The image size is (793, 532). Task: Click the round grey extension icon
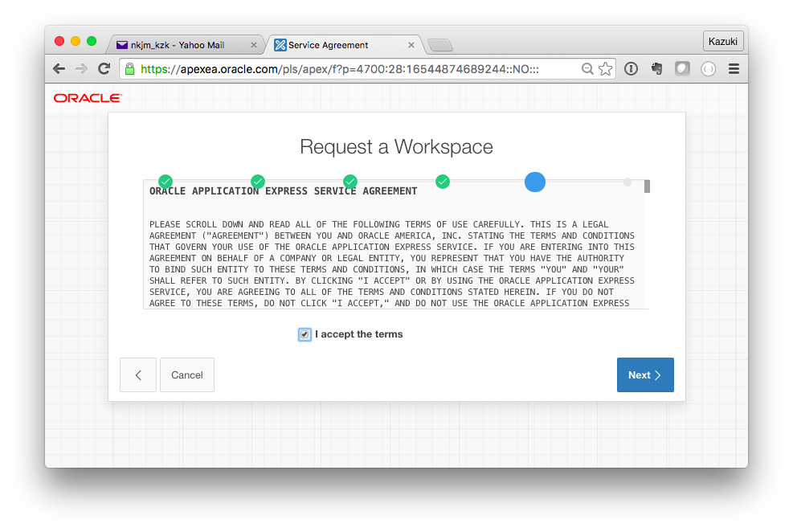point(708,69)
